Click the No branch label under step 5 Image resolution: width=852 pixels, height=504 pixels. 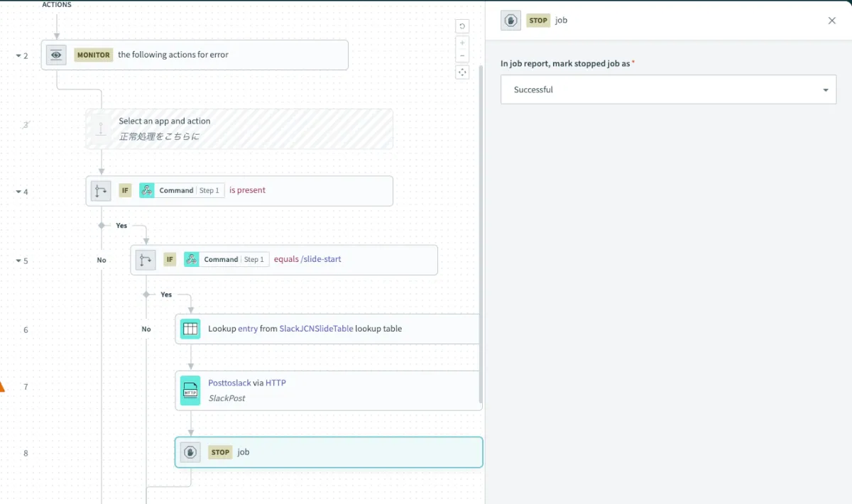[146, 329]
